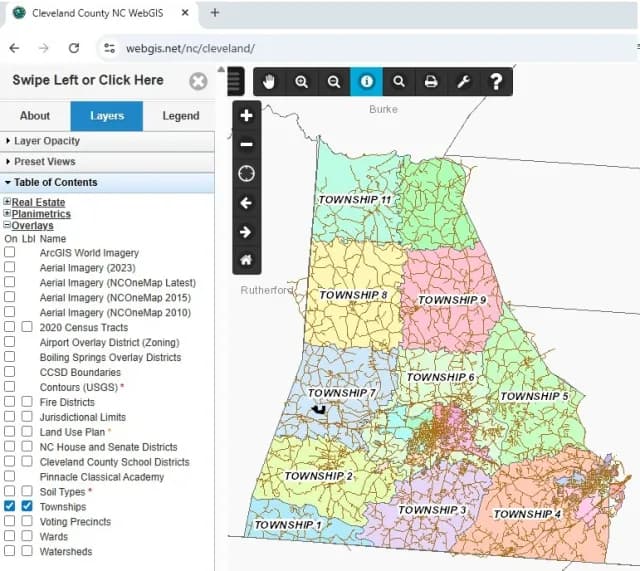Screen dimensions: 640x571
Task: Select the Zoom In magnifier tool
Action: (x=301, y=82)
